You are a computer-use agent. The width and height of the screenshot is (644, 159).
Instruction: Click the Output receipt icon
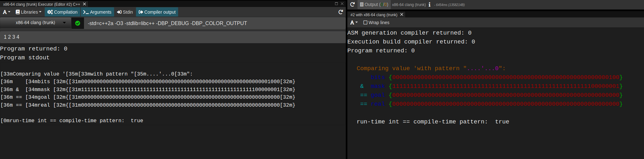[362, 4]
